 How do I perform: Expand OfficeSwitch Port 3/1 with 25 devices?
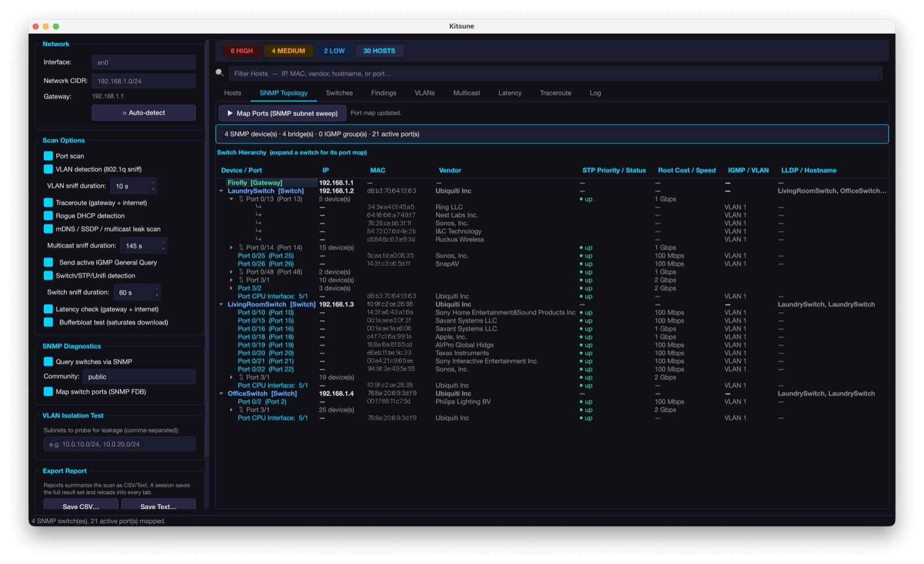click(x=232, y=410)
